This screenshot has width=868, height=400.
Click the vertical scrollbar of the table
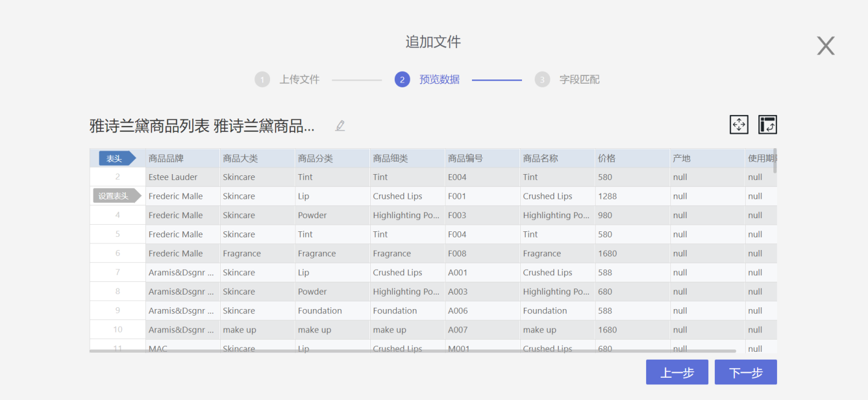click(775, 161)
